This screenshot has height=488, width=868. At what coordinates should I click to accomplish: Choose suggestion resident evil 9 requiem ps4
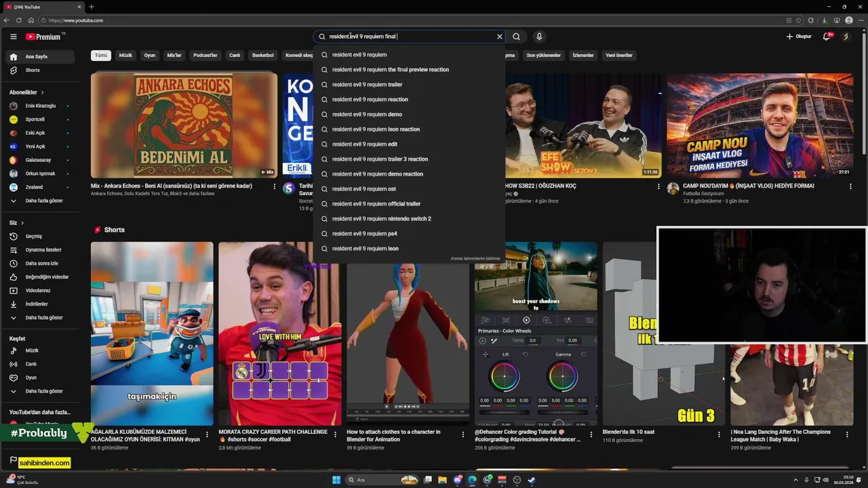pyautogui.click(x=410, y=234)
